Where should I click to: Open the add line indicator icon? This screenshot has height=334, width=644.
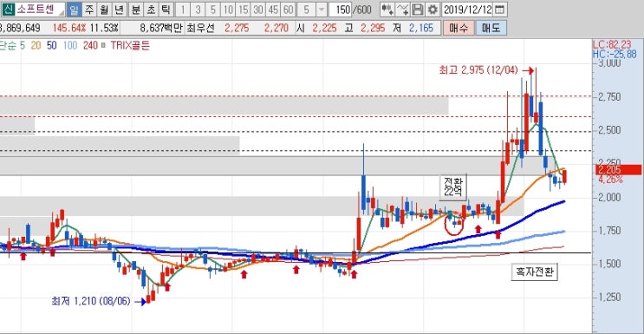coord(402,9)
